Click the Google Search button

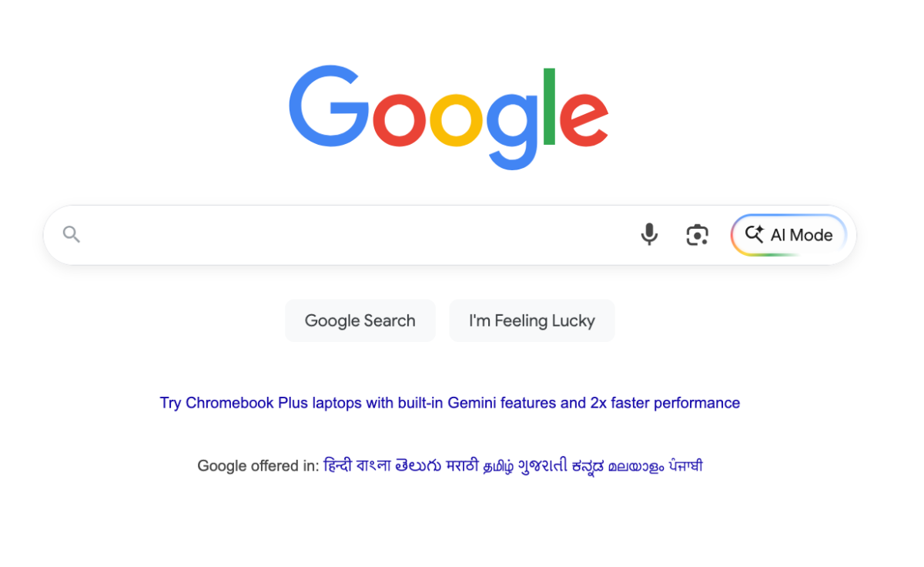(x=360, y=320)
